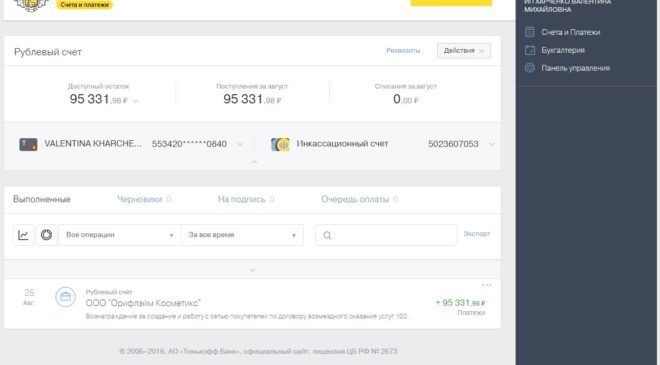
Task: Switch to the Выполненные tab
Action: pyautogui.click(x=42, y=199)
